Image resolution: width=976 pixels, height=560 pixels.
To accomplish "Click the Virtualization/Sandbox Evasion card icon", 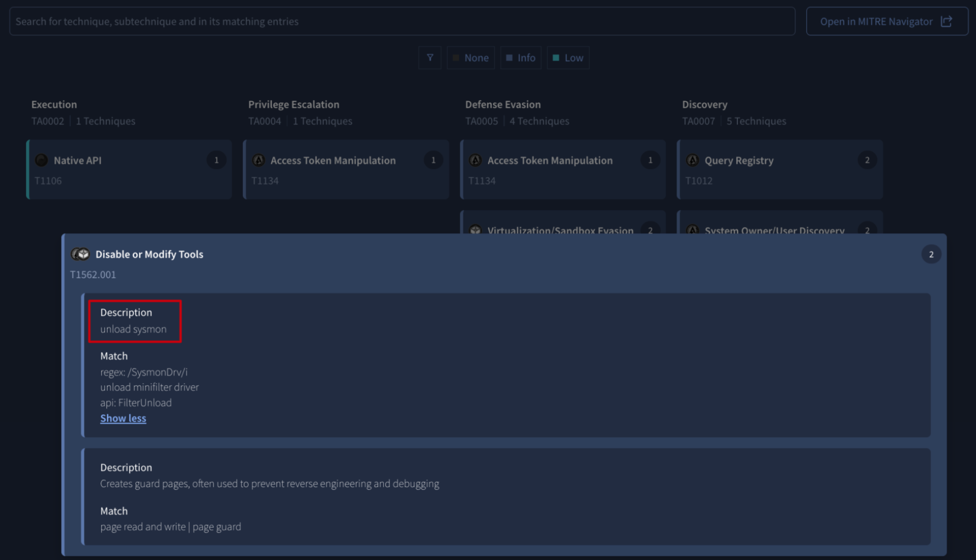I will coord(475,230).
